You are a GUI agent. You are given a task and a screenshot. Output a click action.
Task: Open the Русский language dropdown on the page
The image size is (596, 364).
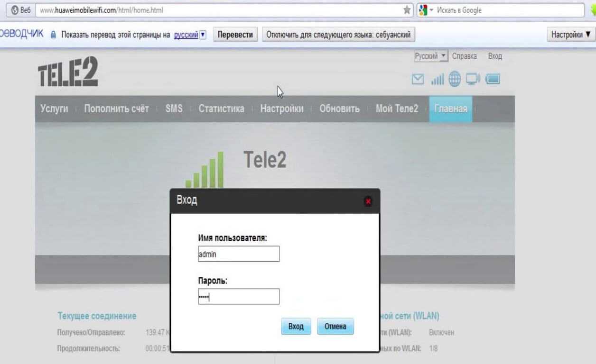pos(430,56)
